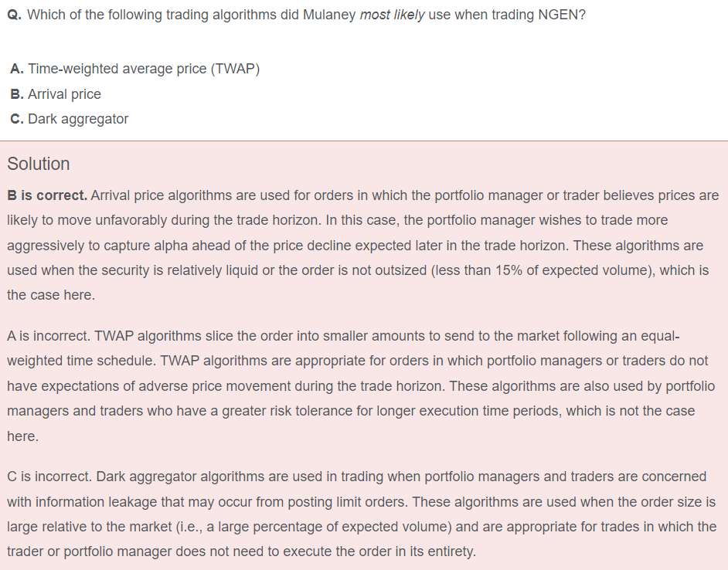The width and height of the screenshot is (728, 570).
Task: Click the question text about Mulaney trading NGEN
Action: pyautogui.click(x=297, y=15)
